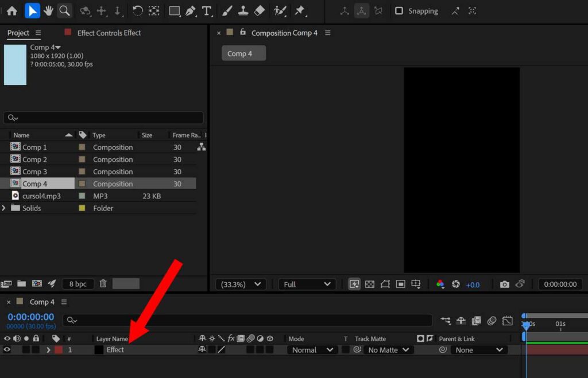
Task: Select the Clone Stamp tool
Action: click(243, 11)
